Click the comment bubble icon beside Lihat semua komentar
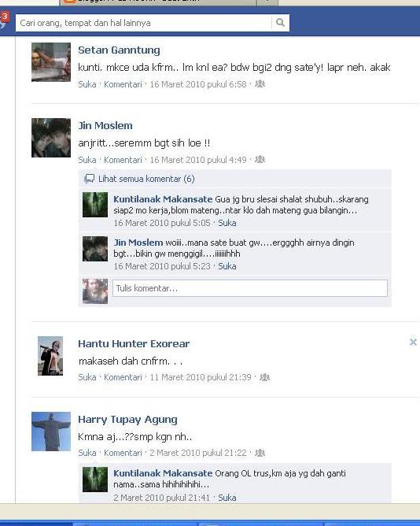The width and height of the screenshot is (420, 526). (90, 179)
